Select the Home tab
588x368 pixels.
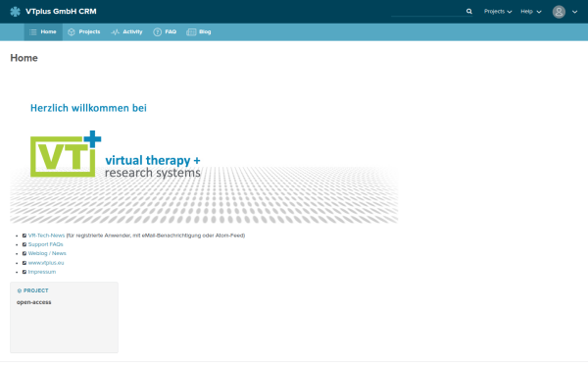43,32
